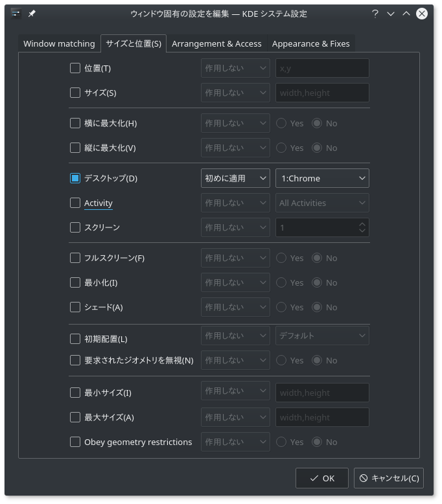Open the 作用しない dropdown for 最大サイズ(A)
Image resolution: width=442 pixels, height=504 pixels.
click(235, 418)
